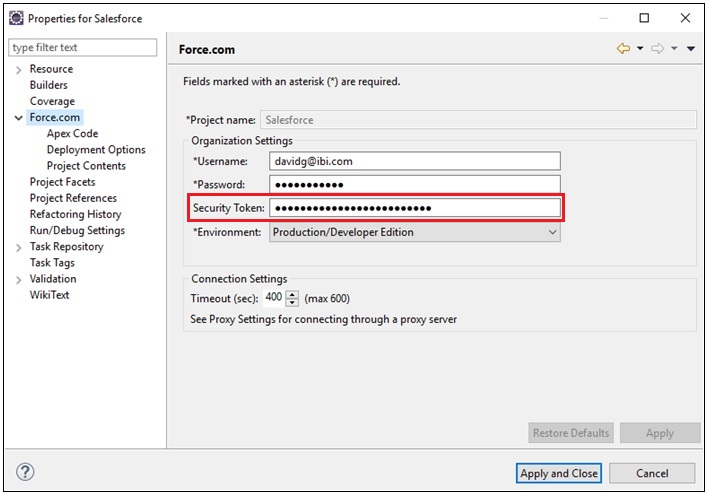This screenshot has width=708, height=496.
Task: Decrease Timeout with the down spinner arrow
Action: pyautogui.click(x=293, y=302)
